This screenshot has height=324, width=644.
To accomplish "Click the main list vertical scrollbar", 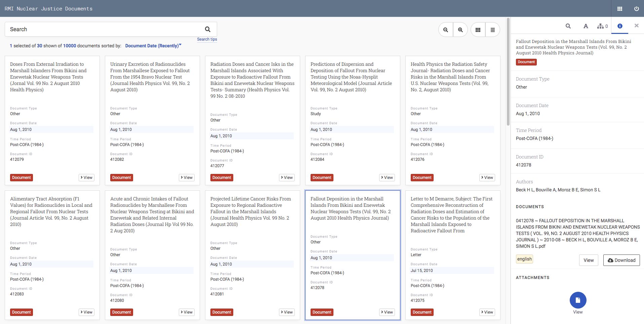I will click(508, 72).
